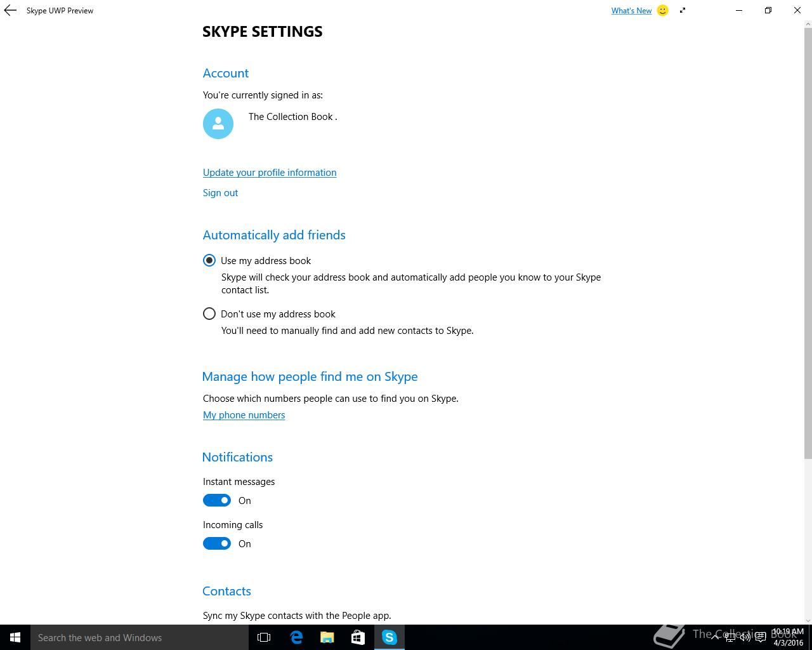Screen dimensions: 812x650
Task: Click the profile avatar picture
Action: [x=218, y=124]
